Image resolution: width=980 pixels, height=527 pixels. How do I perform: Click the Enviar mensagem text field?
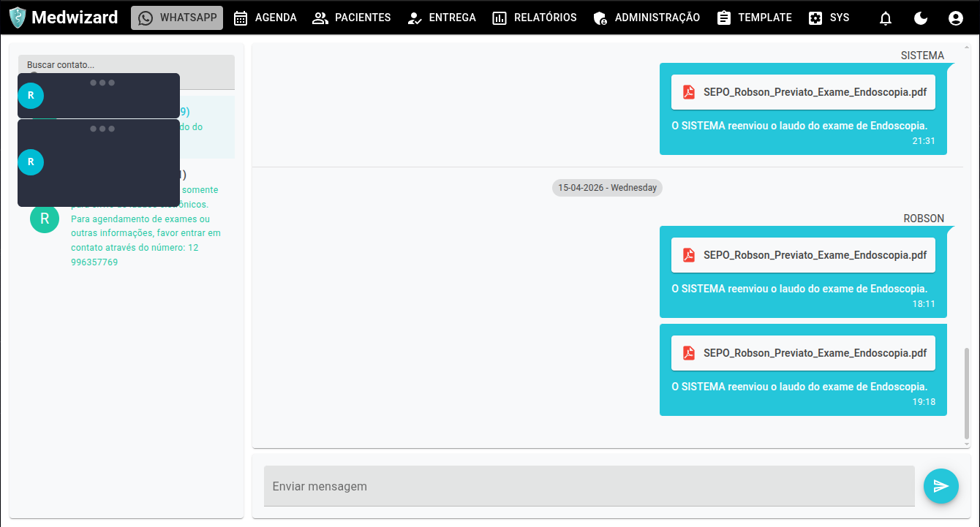pyautogui.click(x=589, y=486)
